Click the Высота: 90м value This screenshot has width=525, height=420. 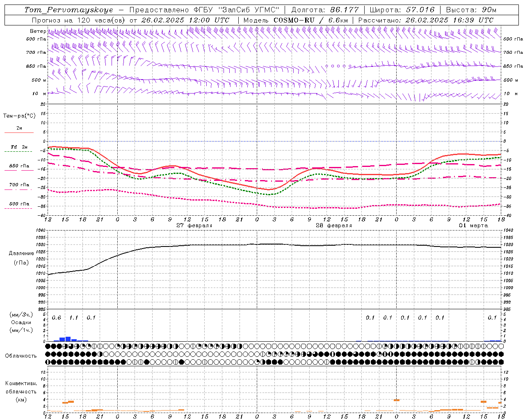click(471, 10)
